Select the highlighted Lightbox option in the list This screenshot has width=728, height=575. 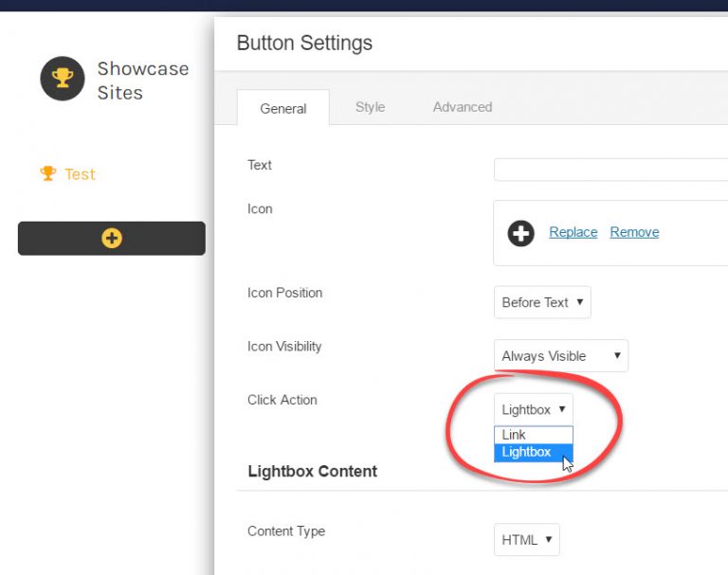(x=527, y=452)
